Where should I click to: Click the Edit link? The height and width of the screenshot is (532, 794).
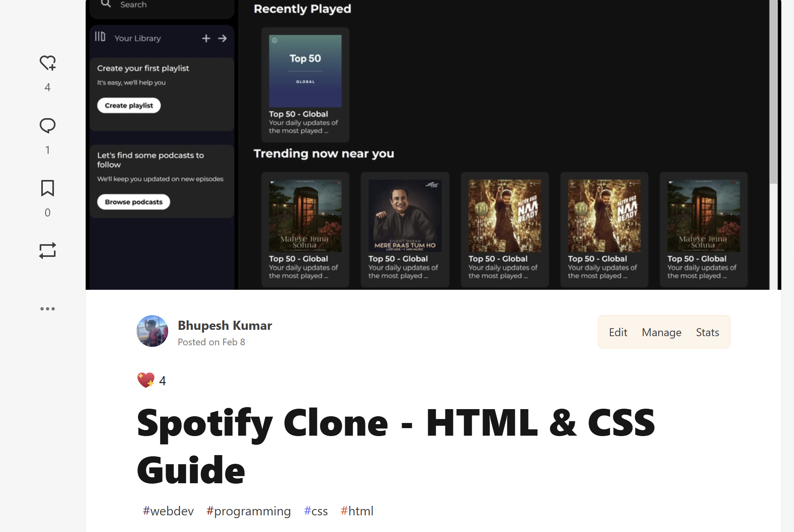click(x=618, y=332)
